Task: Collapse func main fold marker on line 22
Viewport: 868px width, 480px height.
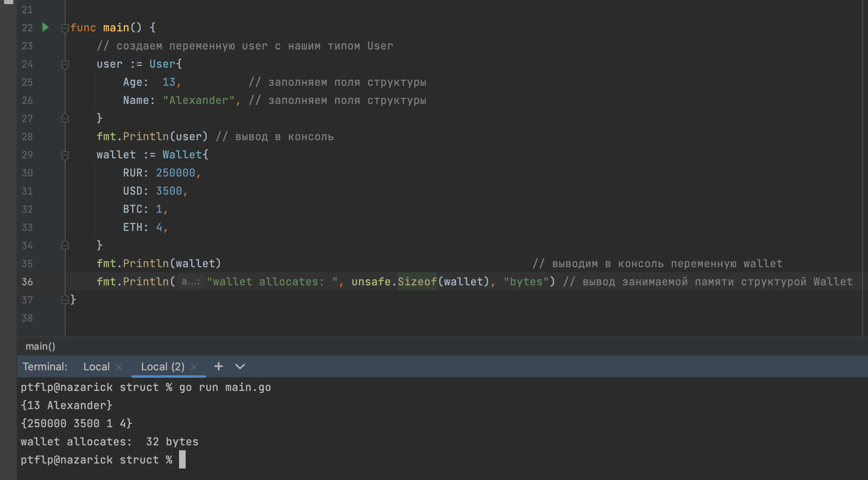Action: point(65,28)
